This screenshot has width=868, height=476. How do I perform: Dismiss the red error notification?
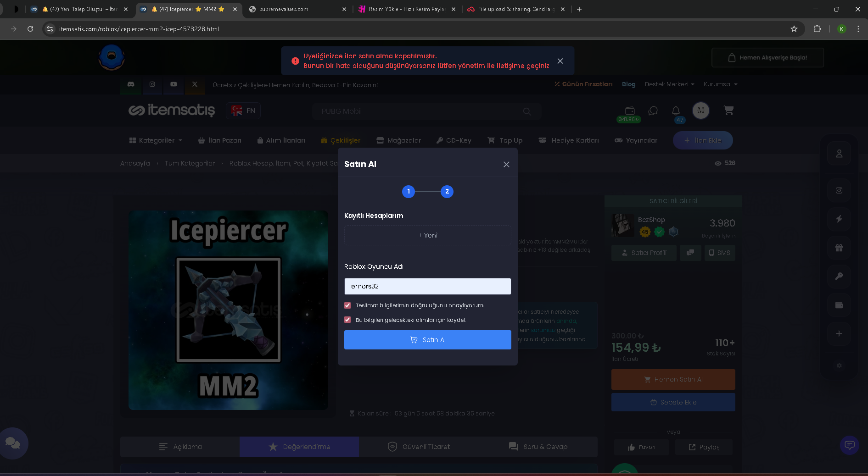560,61
